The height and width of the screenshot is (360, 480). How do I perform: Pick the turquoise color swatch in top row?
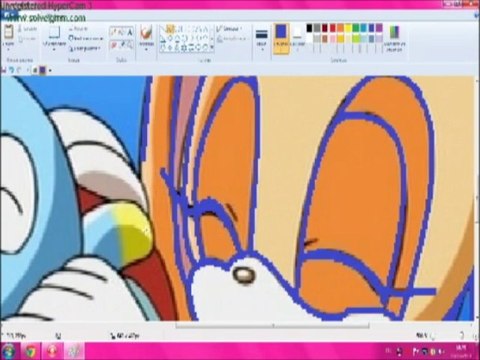click(x=363, y=28)
